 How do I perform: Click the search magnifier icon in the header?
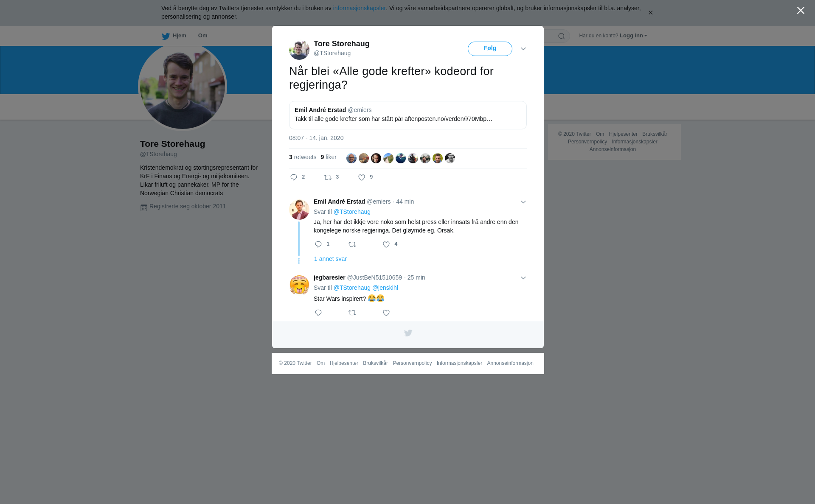click(561, 36)
